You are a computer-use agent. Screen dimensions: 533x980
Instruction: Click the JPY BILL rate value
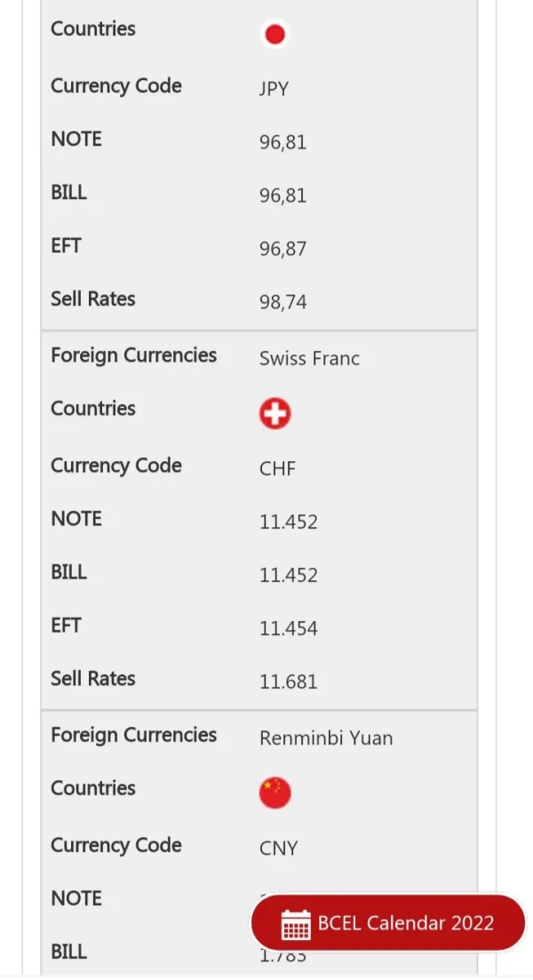[x=283, y=195]
